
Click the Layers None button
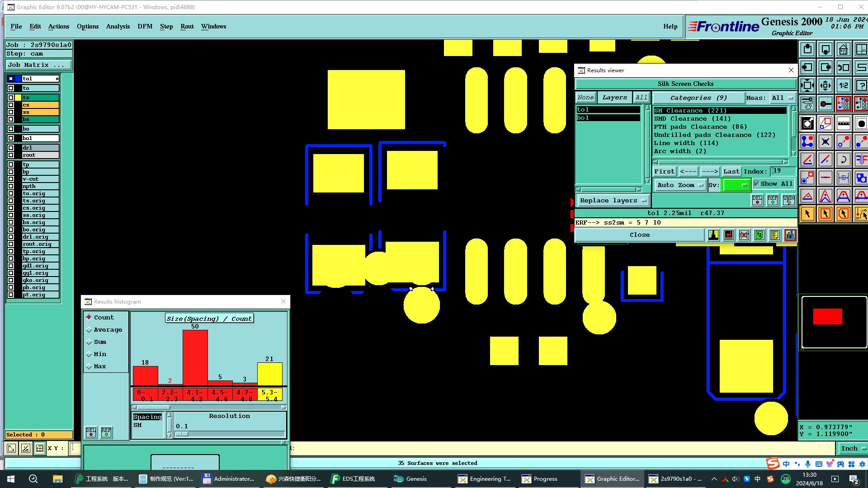click(585, 98)
